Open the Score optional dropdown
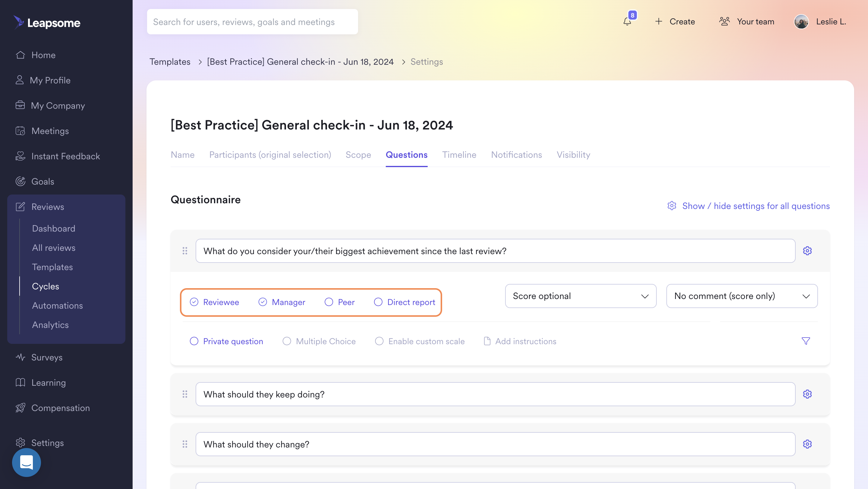The width and height of the screenshot is (868, 489). 580,296
